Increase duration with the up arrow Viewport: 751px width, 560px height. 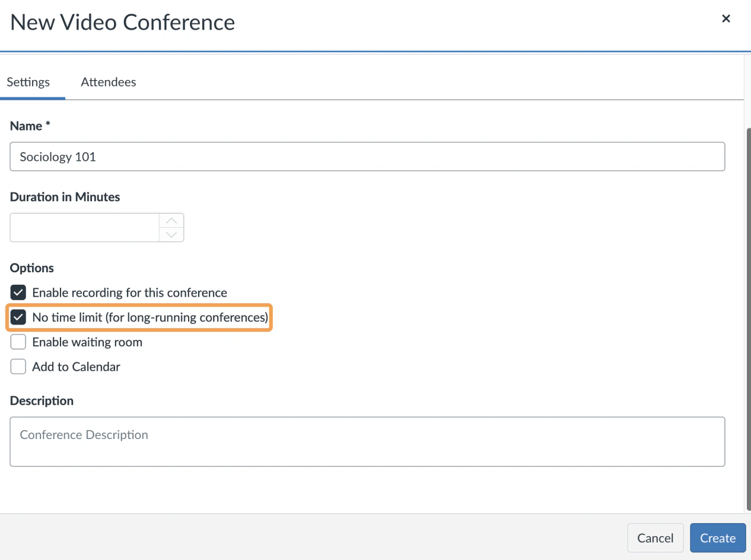tap(171, 221)
